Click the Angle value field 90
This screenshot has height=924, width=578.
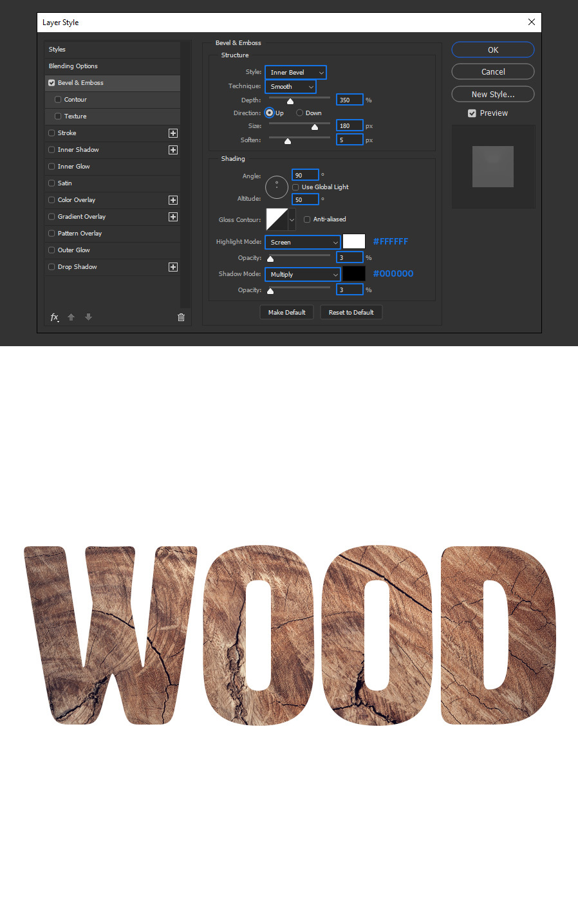pos(305,175)
